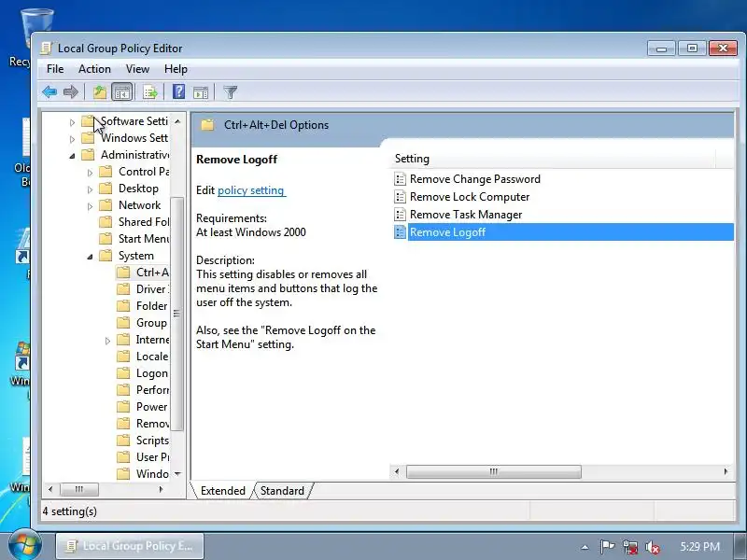This screenshot has width=747, height=560.
Task: Open the Action Center flag tray icon
Action: 607,547
